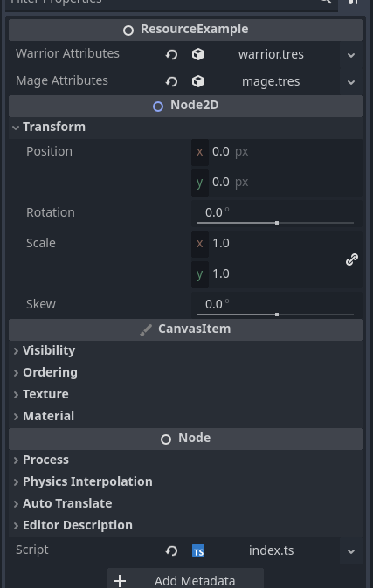Open the index.ts script dropdown arrow
The width and height of the screenshot is (373, 588).
[351, 551]
